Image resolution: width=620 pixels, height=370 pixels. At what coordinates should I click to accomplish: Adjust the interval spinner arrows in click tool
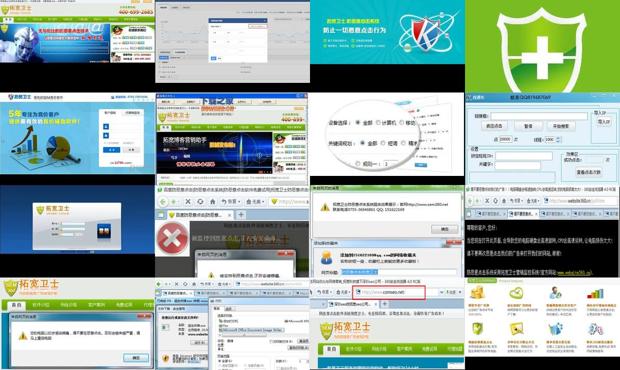558,140
